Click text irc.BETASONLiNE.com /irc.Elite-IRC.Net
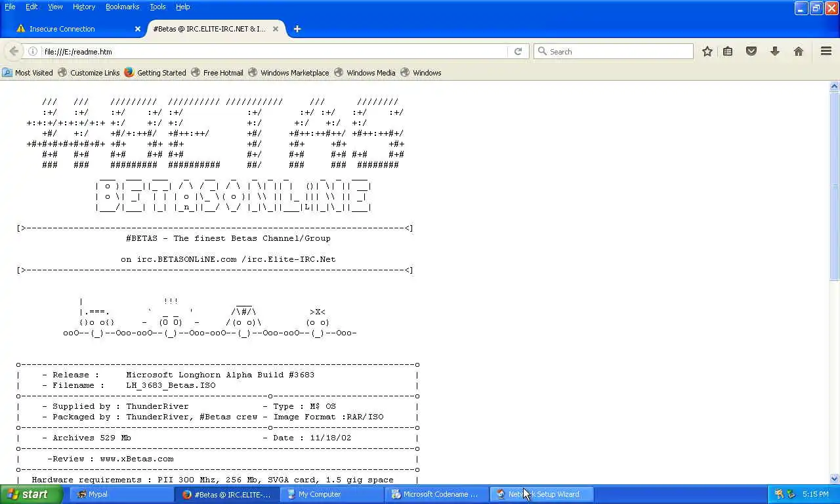The height and width of the screenshot is (504, 840). tap(236, 259)
